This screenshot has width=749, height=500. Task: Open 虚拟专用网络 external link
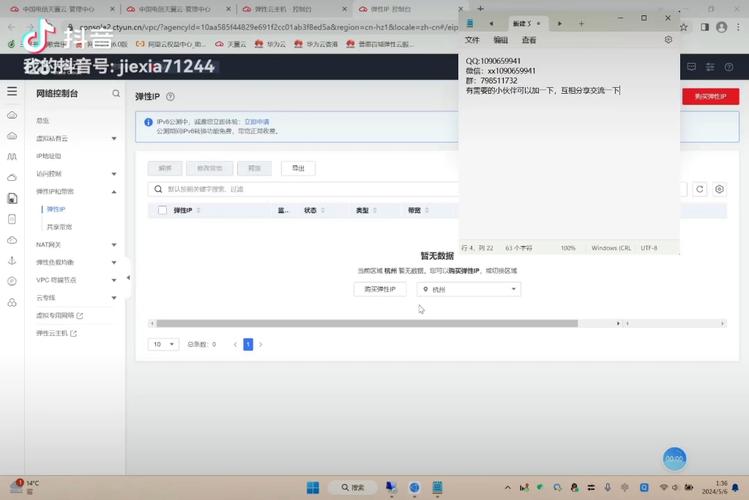[60, 315]
